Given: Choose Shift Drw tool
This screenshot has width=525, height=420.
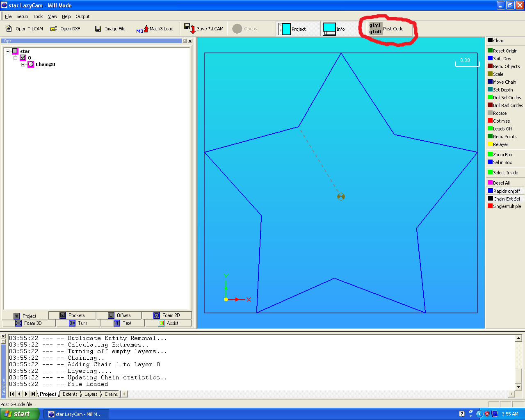Looking at the screenshot, I should [x=499, y=59].
